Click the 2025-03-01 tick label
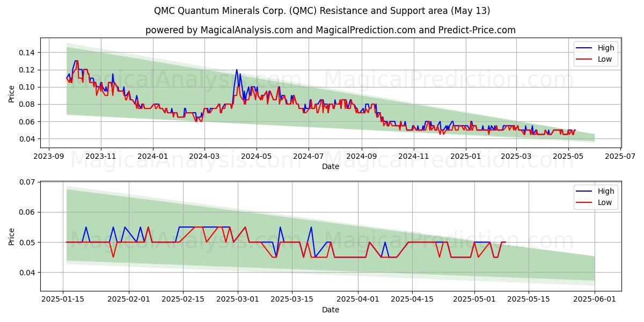Screen dimensions: 644x322 [237, 299]
